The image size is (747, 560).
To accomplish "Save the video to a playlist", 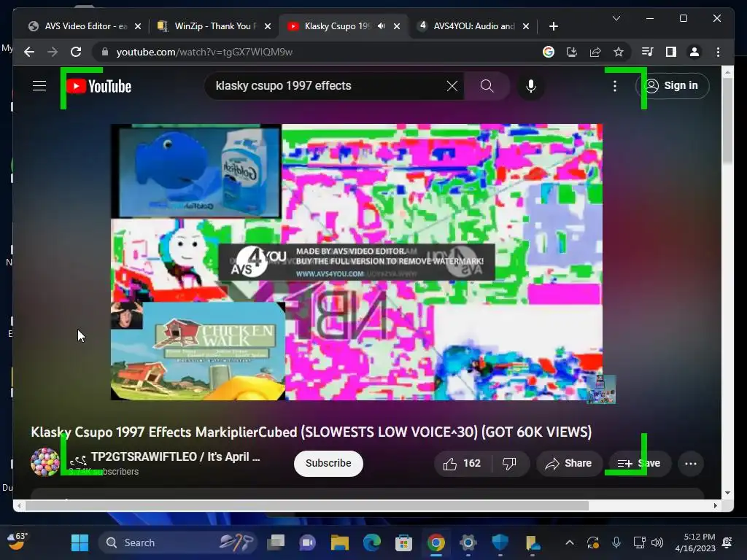I will (x=639, y=463).
